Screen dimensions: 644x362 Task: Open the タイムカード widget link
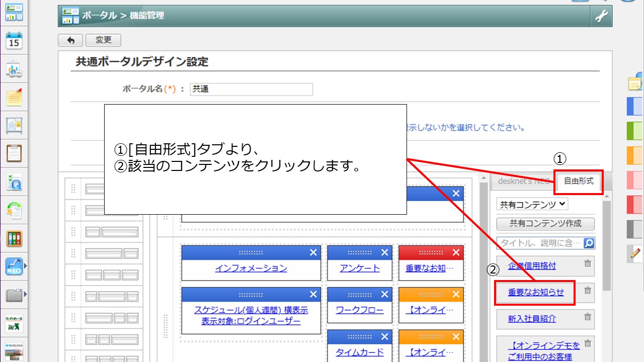[360, 352]
